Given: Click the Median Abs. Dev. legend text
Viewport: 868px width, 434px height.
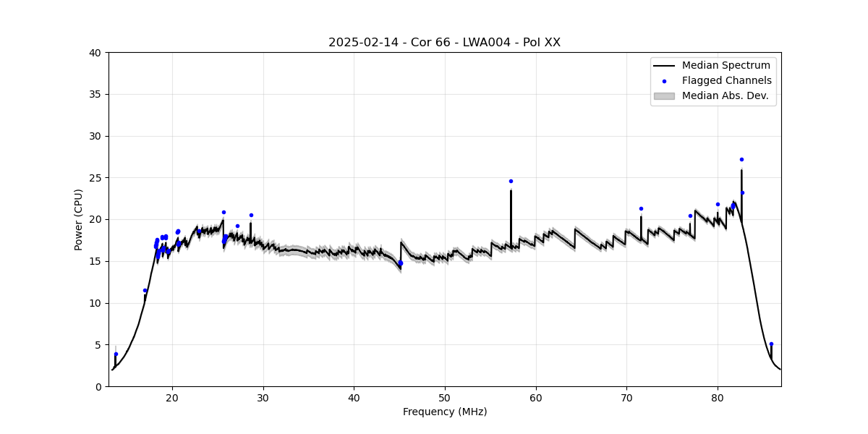Looking at the screenshot, I should pos(726,95).
